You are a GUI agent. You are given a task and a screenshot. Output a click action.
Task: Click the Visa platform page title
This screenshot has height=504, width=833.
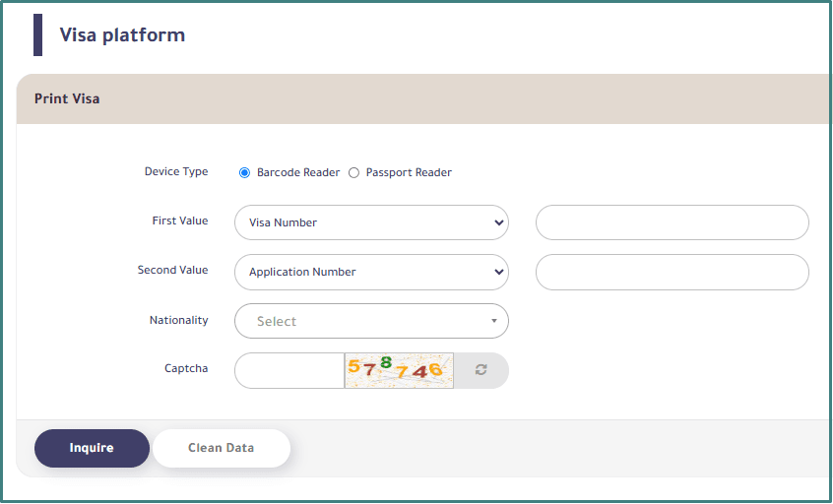click(x=122, y=35)
